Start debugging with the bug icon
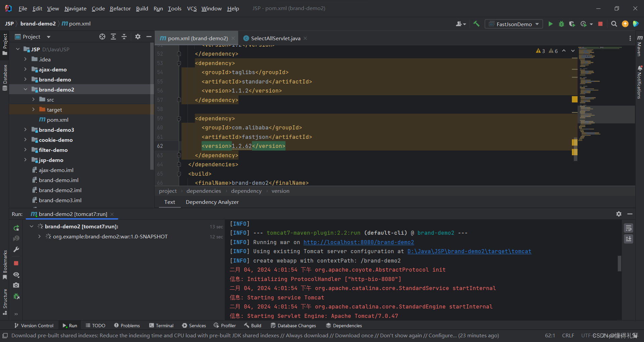 pos(561,24)
